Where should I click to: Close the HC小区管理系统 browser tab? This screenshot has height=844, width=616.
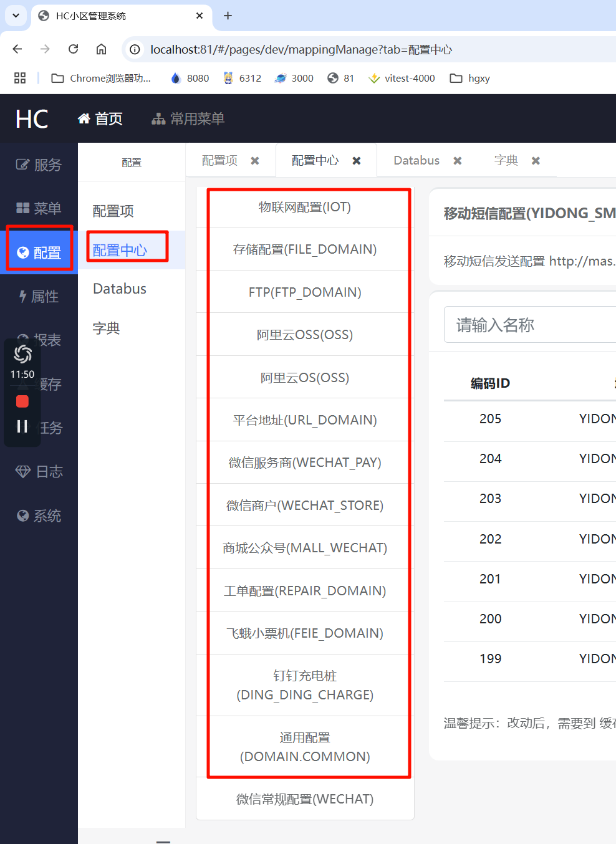pos(200,16)
